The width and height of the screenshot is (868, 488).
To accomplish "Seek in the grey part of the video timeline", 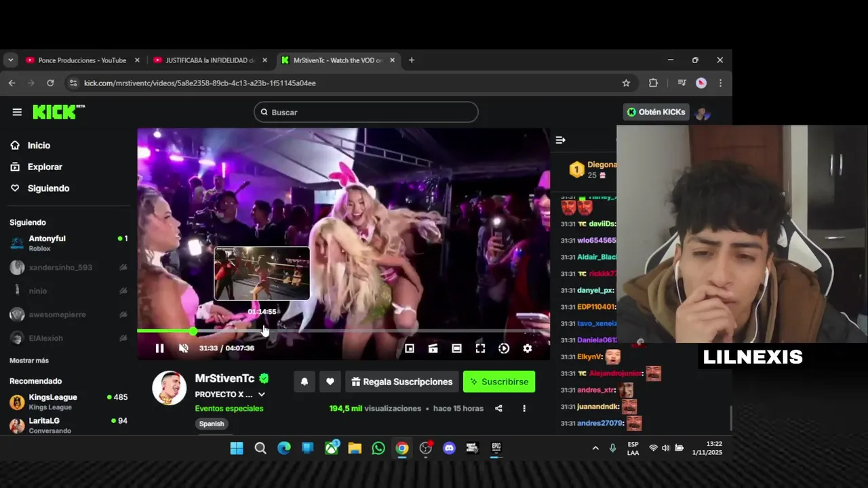I will click(x=373, y=331).
